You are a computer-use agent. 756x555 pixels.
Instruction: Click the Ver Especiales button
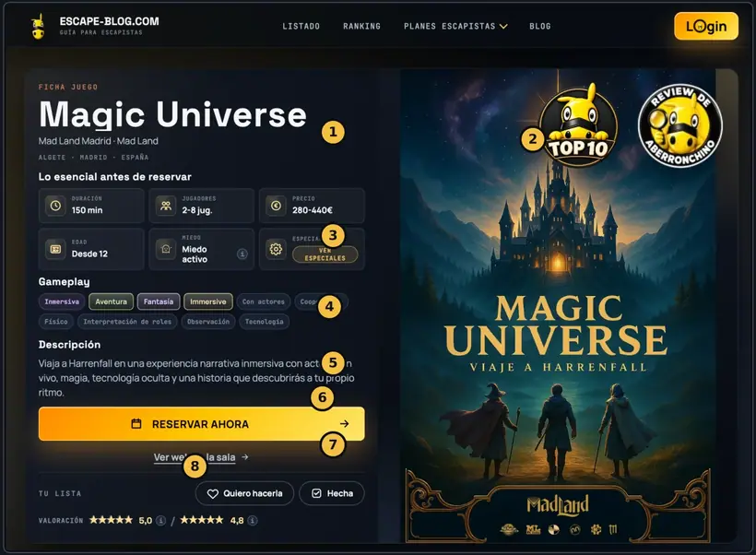[325, 254]
